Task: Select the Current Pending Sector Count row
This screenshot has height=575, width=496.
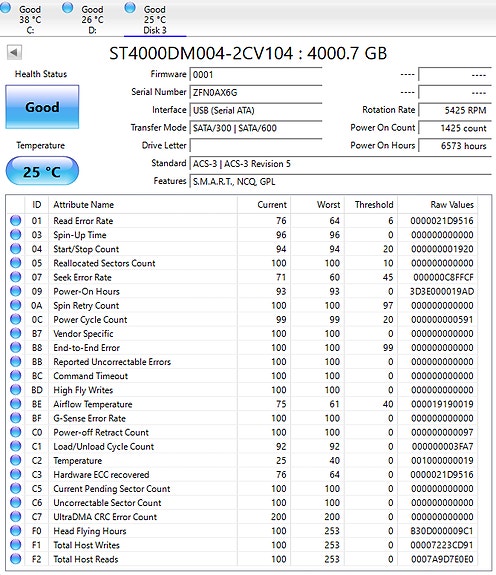Action: (x=242, y=488)
